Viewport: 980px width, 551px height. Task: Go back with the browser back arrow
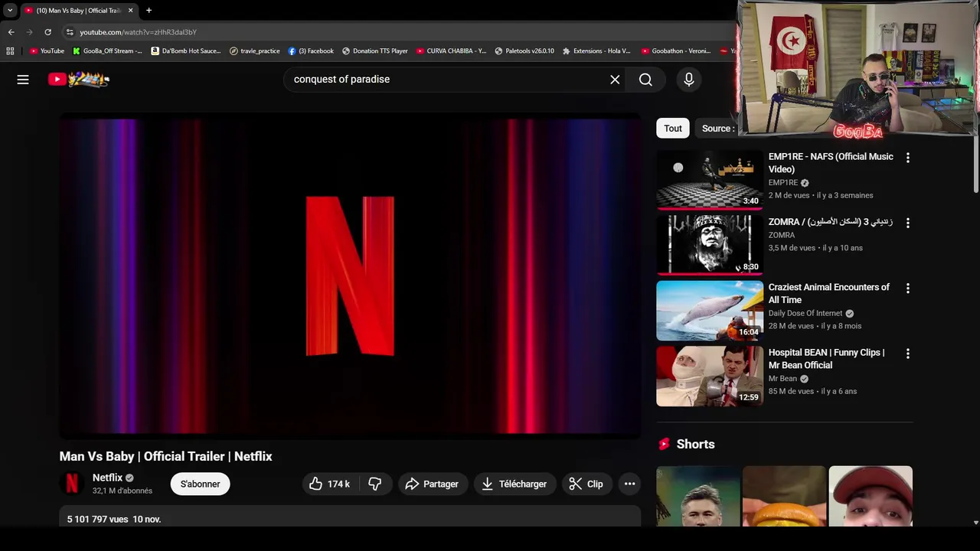(11, 32)
